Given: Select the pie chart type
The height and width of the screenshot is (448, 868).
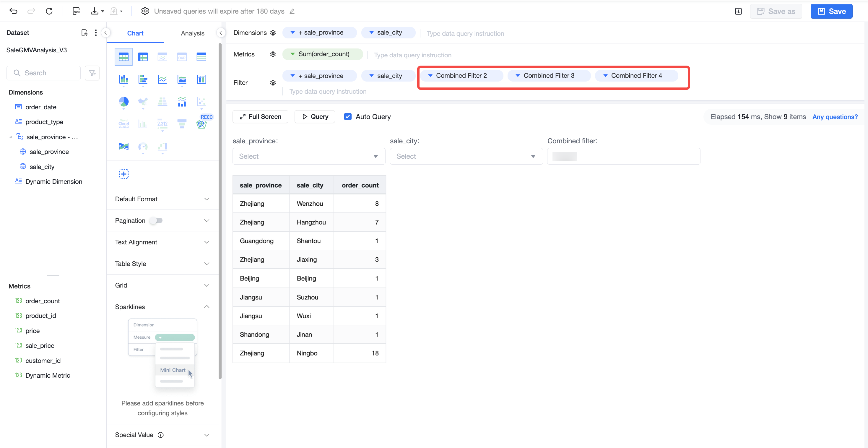Looking at the screenshot, I should 124,101.
